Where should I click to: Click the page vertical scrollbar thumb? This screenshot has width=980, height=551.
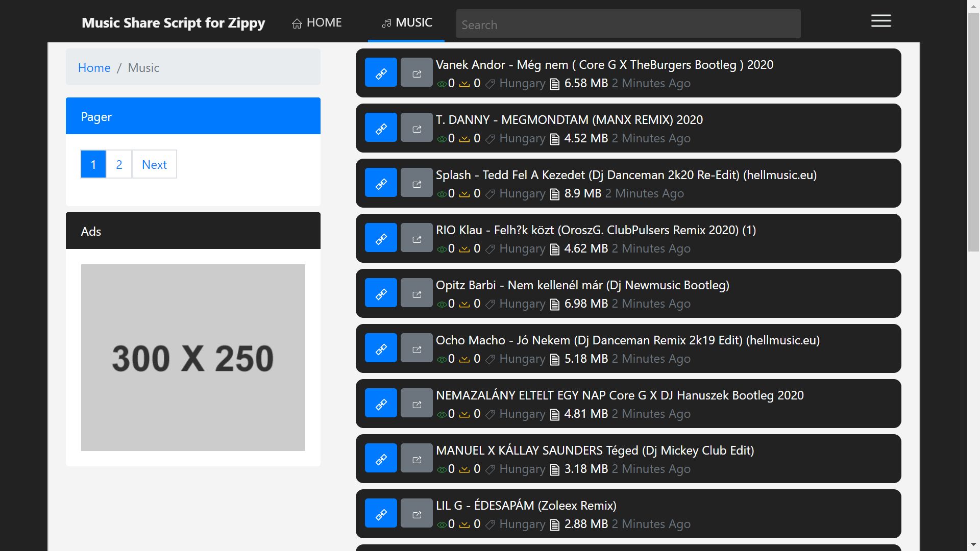click(x=973, y=133)
